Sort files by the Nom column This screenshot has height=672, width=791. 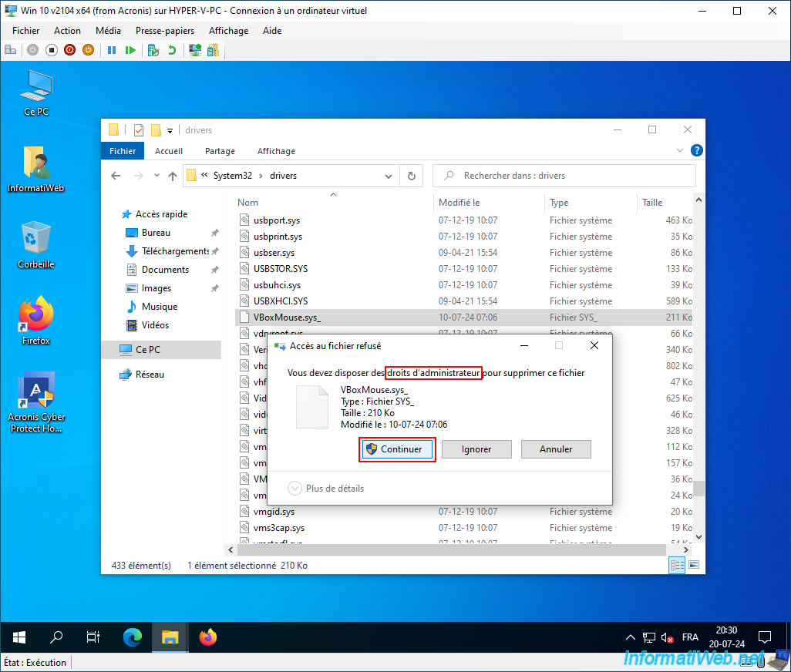click(247, 202)
